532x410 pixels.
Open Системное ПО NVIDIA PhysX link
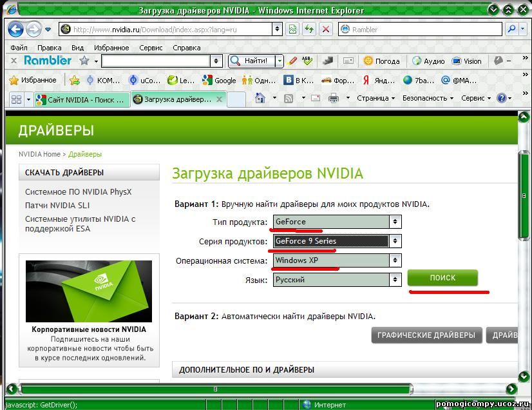[78, 192]
